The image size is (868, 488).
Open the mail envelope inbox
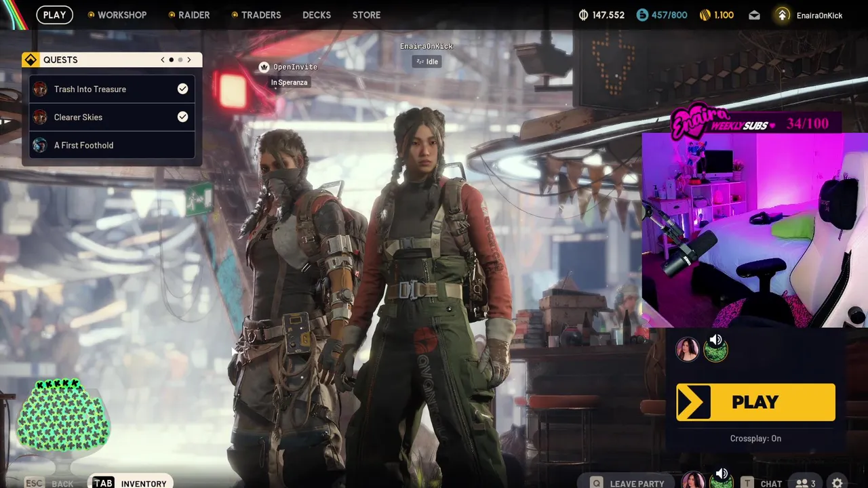754,15
